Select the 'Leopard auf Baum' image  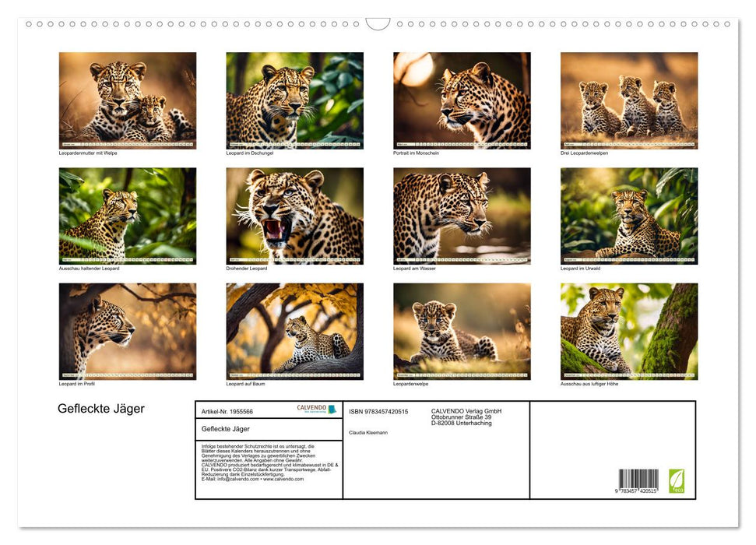(294, 331)
